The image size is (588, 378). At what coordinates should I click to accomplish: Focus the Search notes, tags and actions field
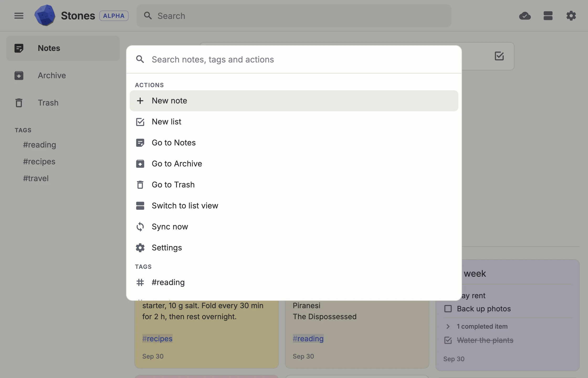coord(294,60)
